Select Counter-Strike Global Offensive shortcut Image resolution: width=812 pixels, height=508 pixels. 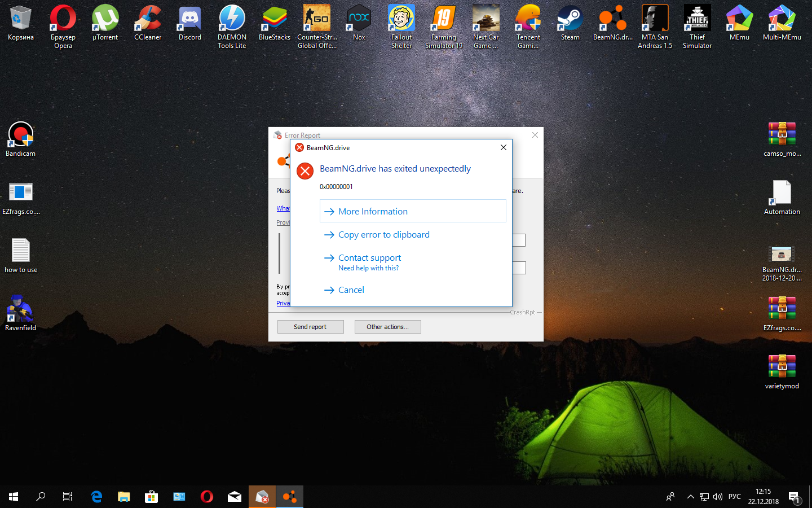coord(317,26)
